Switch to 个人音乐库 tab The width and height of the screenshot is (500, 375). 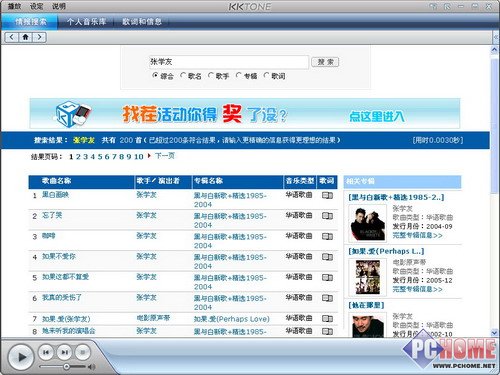coord(86,22)
